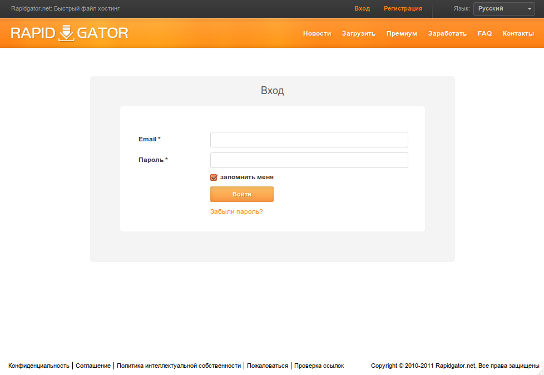Focus the Email input field
The width and height of the screenshot is (544, 375).
[309, 140]
